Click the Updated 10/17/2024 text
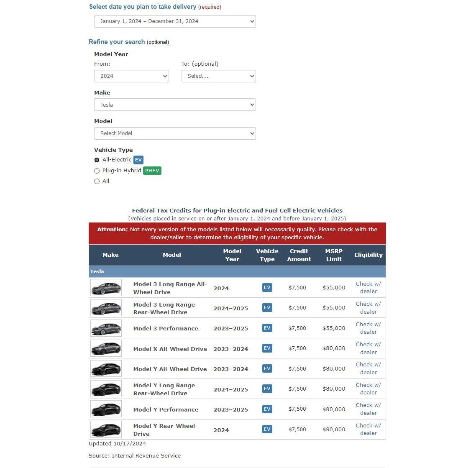This screenshot has height=468, width=476. coord(117,443)
